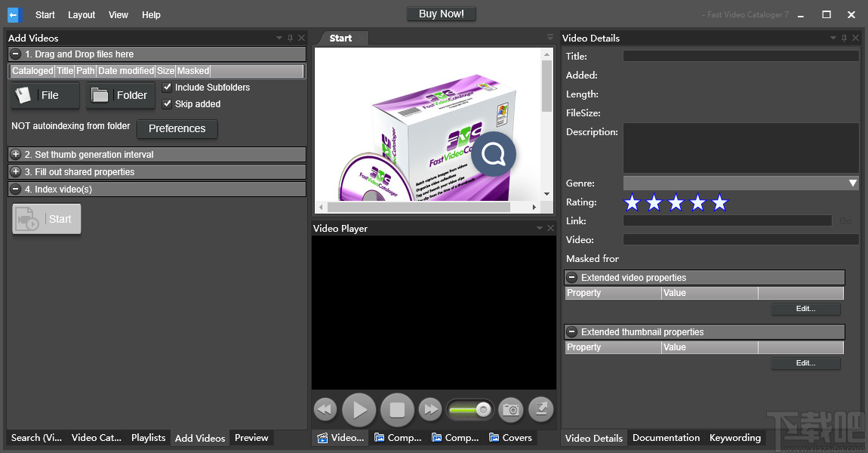Screen dimensions: 868x453
Task: Expand section 2 Set thumb generation interval
Action: pyautogui.click(x=15, y=154)
